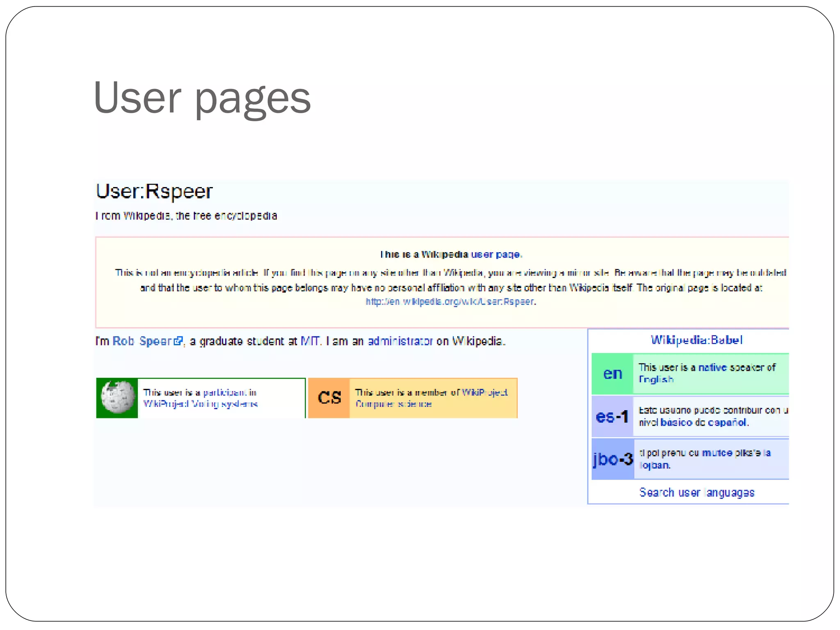
Task: Click 'From Wikipedia, the free encyclopedia' tagline
Action: (x=186, y=216)
